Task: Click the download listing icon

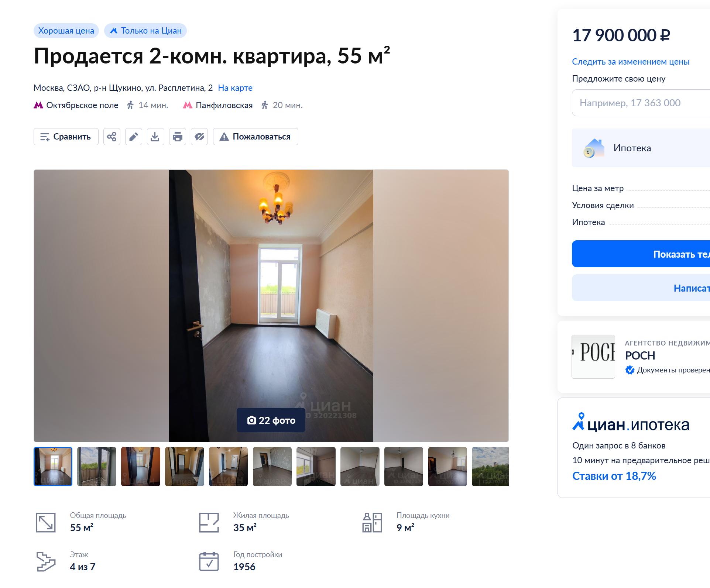Action: (155, 137)
